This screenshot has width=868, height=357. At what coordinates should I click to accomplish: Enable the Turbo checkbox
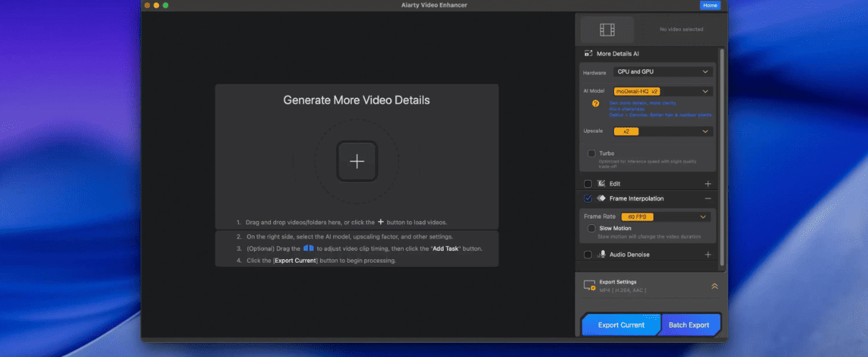[591, 154]
